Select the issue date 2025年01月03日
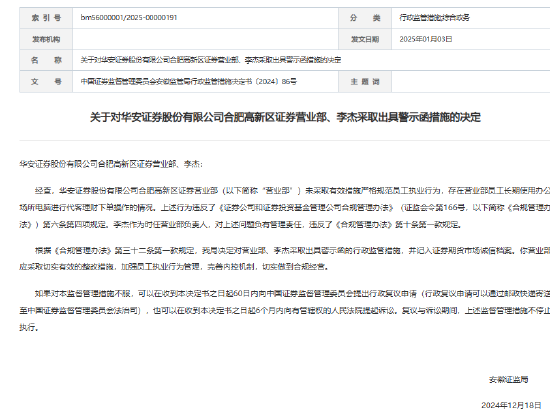The image size is (550, 420). 425,39
